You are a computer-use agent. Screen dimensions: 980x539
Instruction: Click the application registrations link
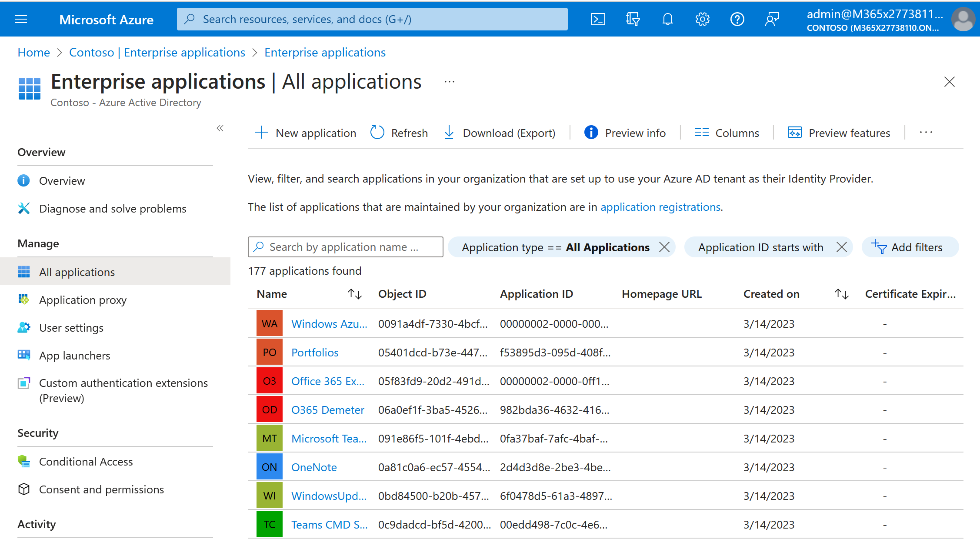tap(660, 207)
